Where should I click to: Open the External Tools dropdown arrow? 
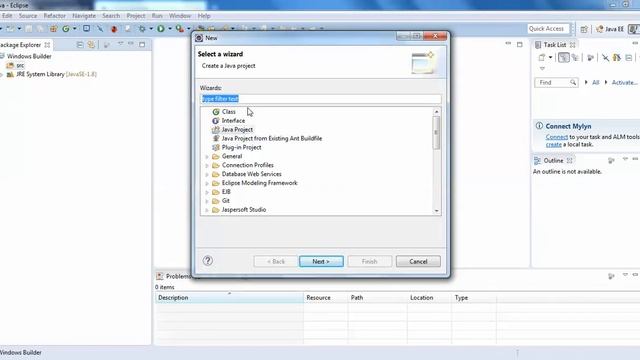tap(189, 29)
